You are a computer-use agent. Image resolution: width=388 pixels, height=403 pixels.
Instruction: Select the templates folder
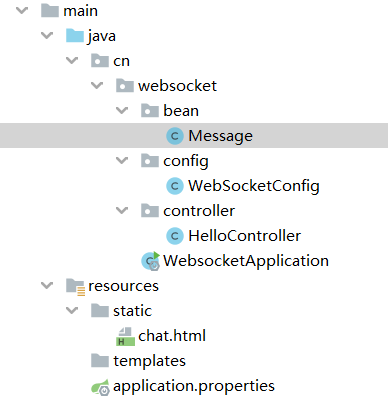coord(149,361)
